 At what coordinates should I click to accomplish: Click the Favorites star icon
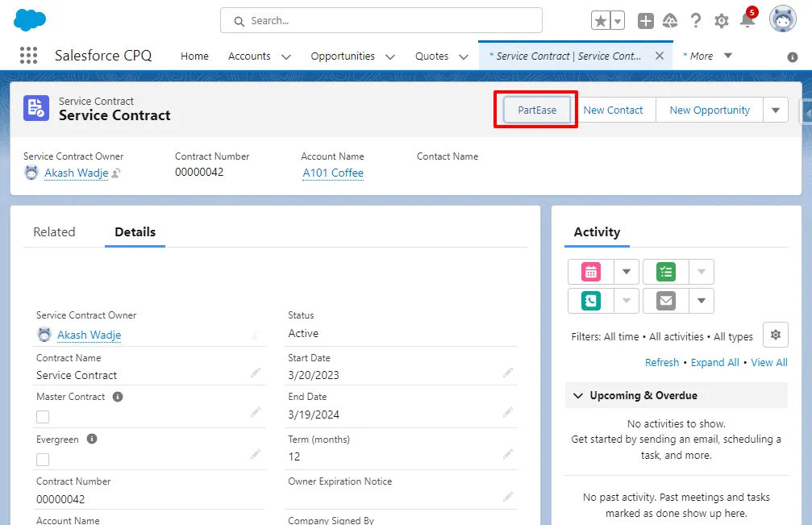pos(601,21)
